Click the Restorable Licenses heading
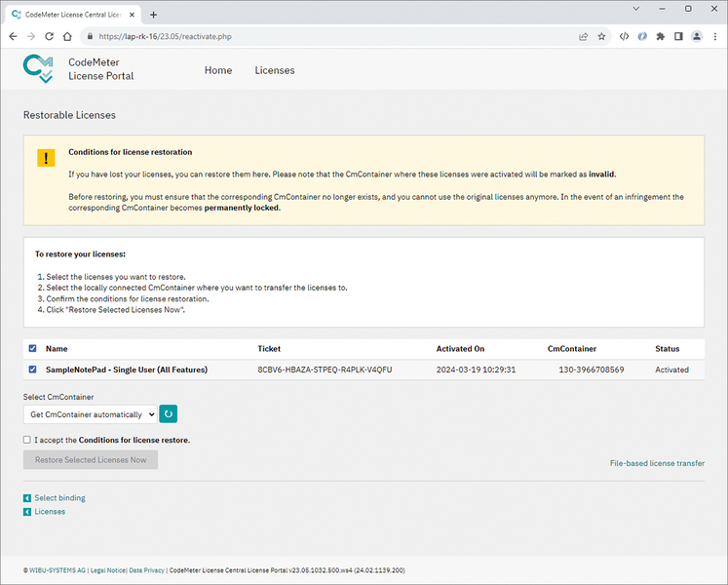728x585 pixels. tap(69, 115)
